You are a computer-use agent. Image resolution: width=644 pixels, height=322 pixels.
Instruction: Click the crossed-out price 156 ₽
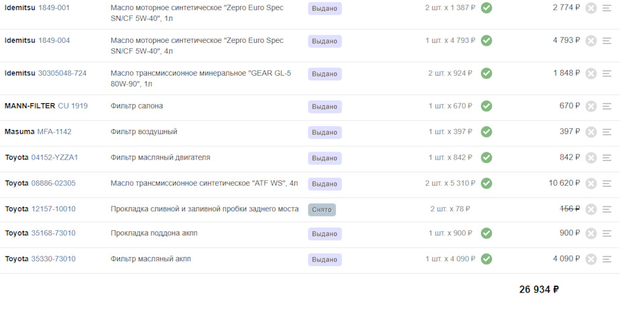[x=570, y=209]
